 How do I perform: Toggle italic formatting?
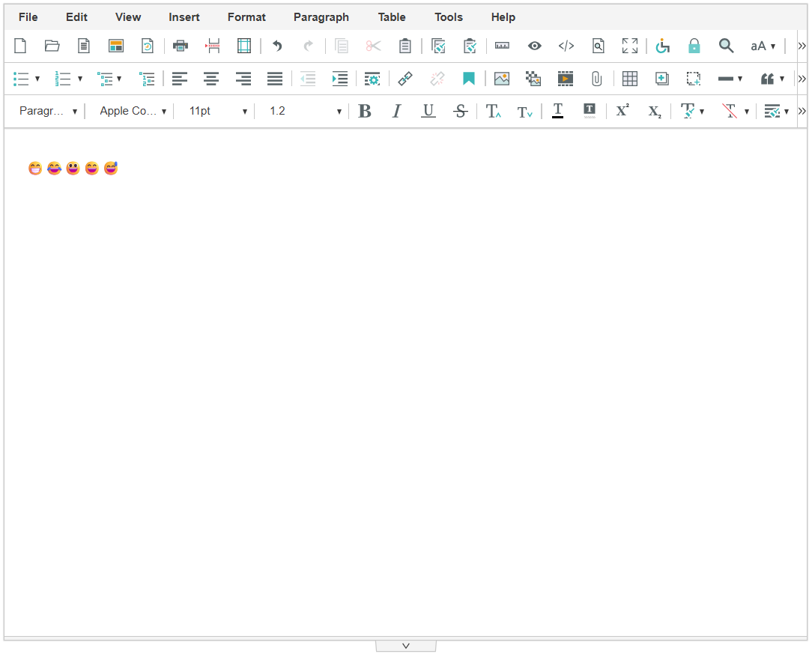[397, 111]
